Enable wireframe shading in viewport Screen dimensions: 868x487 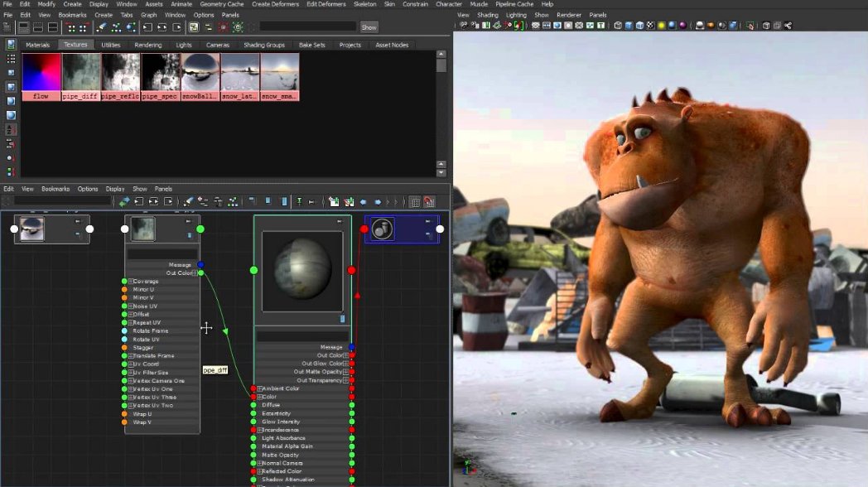[x=618, y=26]
